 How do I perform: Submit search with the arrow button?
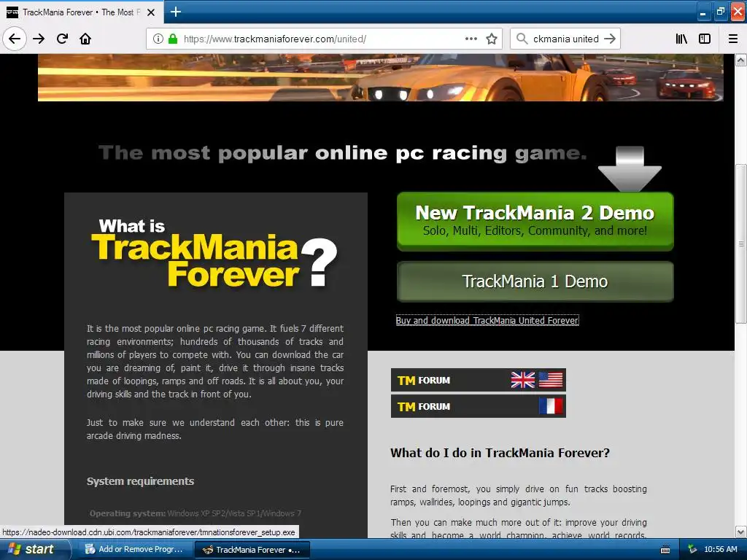tap(610, 39)
